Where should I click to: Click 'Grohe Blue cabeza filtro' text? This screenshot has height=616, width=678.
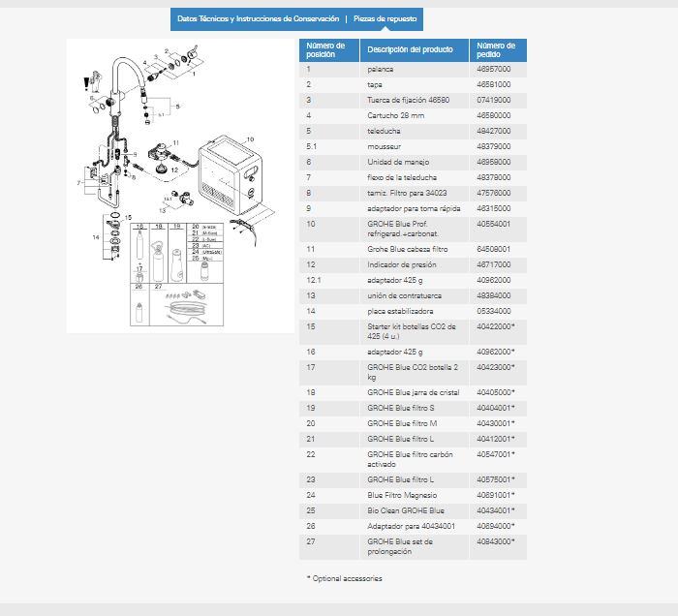pos(408,250)
